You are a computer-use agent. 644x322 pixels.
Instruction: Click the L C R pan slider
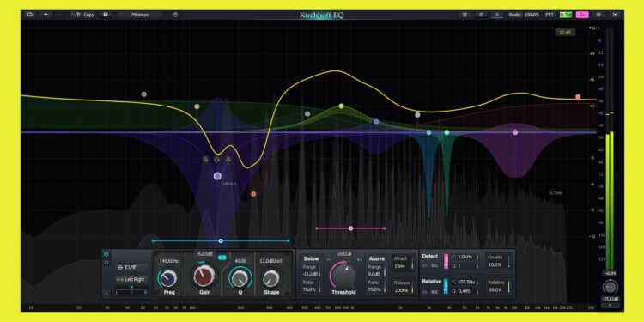(x=131, y=292)
